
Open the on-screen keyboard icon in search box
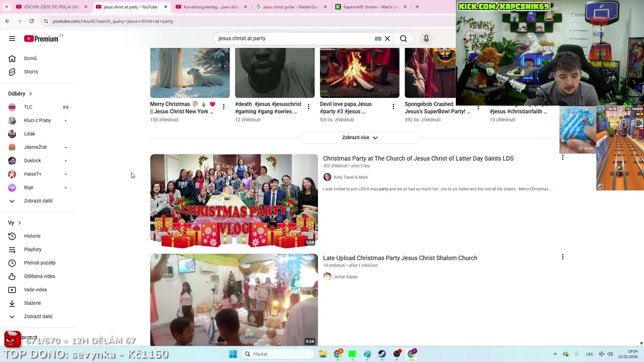pos(378,39)
